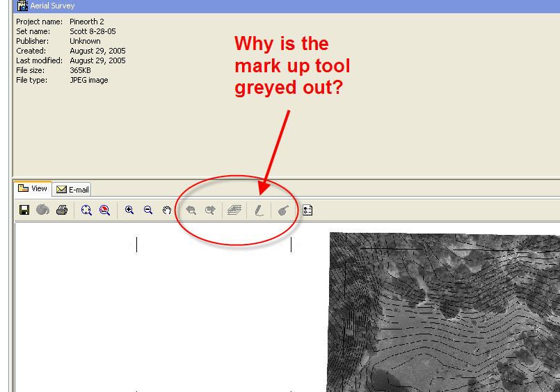Click the greyed previous view arrow
This screenshot has width=560, height=392.
(x=191, y=210)
